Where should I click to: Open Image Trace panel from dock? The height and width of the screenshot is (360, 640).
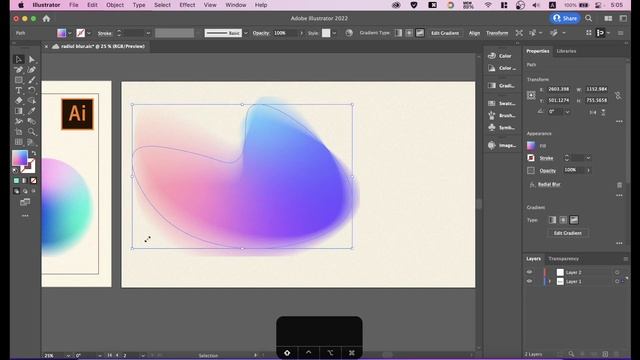point(501,145)
